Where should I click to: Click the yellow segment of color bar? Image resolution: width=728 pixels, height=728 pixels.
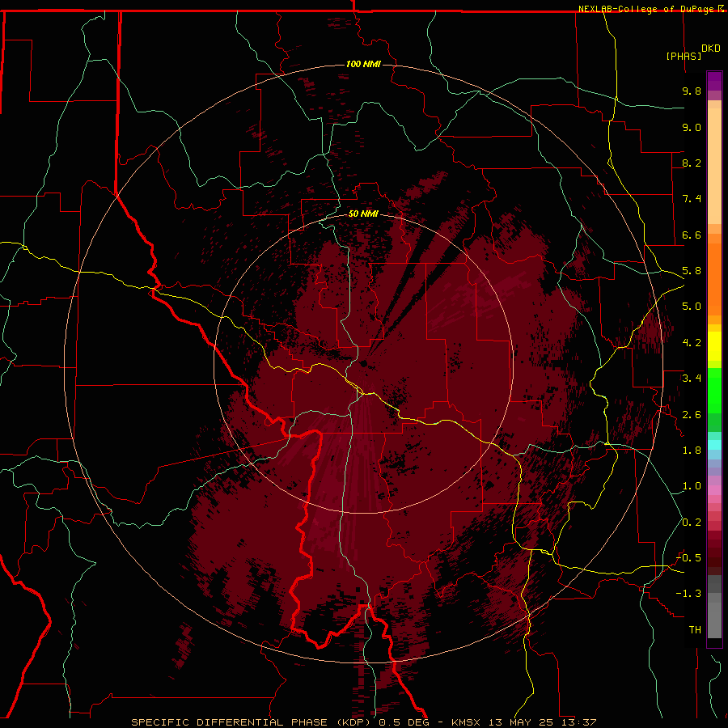click(714, 346)
